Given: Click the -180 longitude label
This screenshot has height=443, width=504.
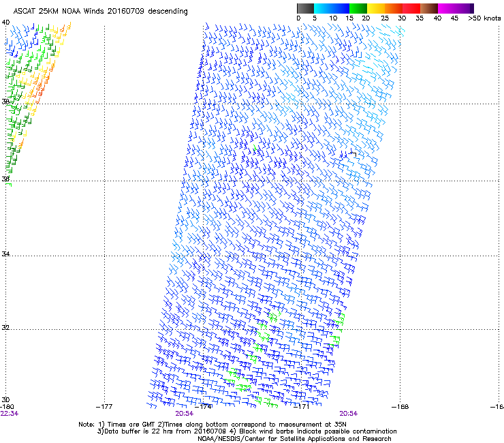Looking at the screenshot, I should coord(7,407).
